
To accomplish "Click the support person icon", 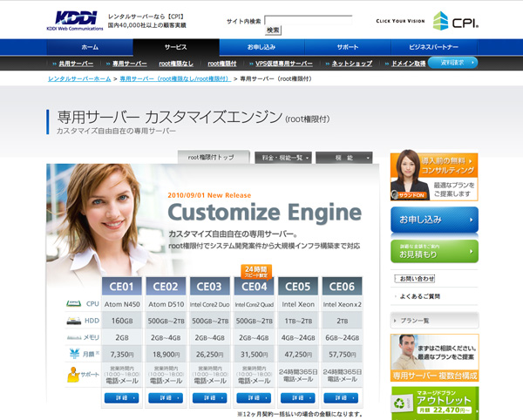I will pyautogui.click(x=73, y=375).
